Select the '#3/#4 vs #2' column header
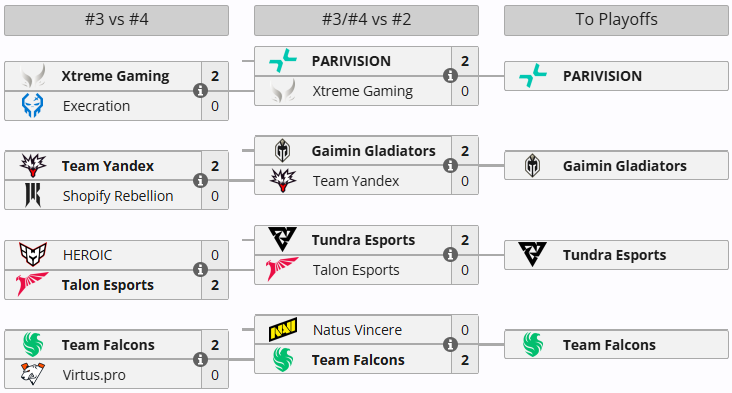Image resolution: width=732 pixels, height=393 pixels. (x=366, y=20)
